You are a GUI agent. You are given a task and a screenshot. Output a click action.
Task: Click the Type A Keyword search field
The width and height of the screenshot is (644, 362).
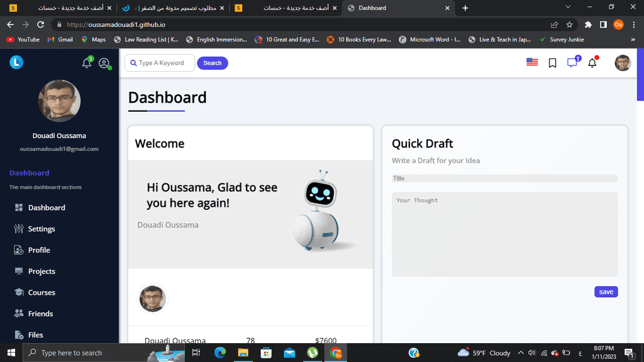click(160, 63)
